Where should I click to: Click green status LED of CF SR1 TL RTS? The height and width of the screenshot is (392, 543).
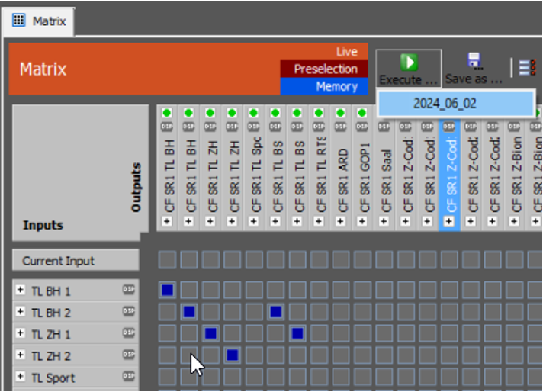click(319, 113)
